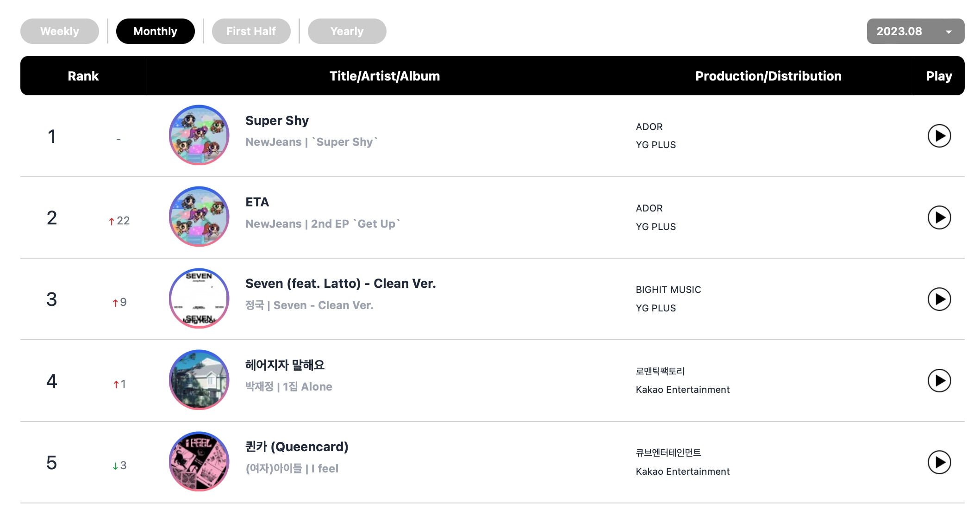
Task: Switch to the First Half chart tab
Action: tap(251, 31)
